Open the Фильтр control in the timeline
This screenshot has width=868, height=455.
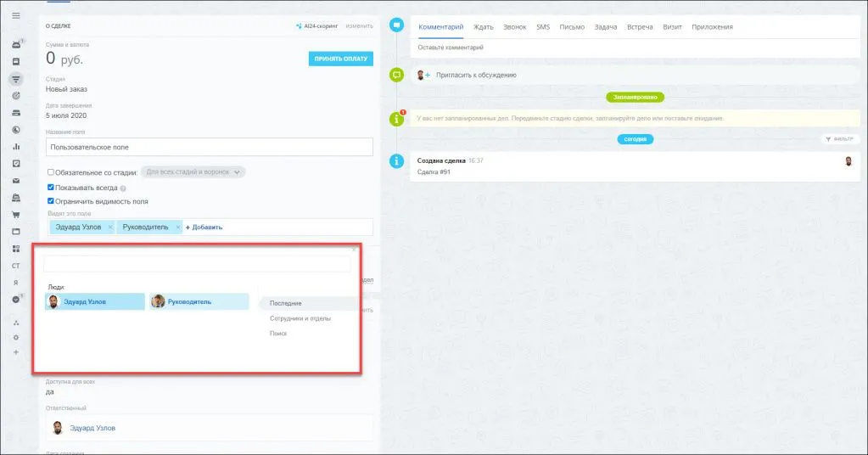pos(841,139)
